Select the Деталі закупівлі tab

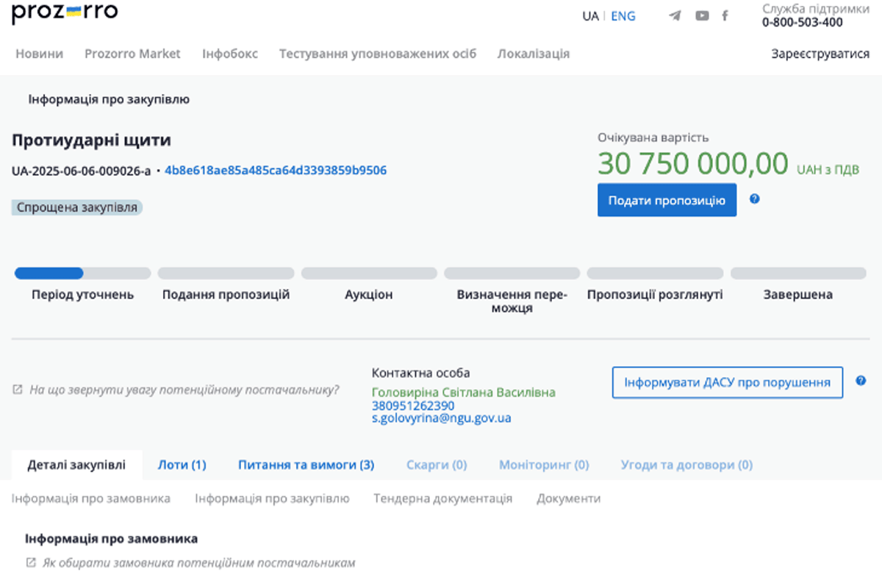pos(76,465)
